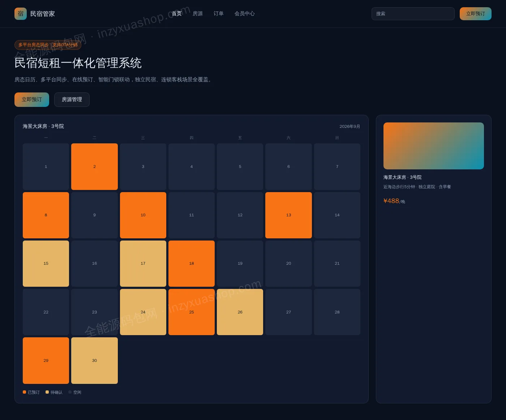Pick booked date 25
506x420 pixels.
(192, 312)
